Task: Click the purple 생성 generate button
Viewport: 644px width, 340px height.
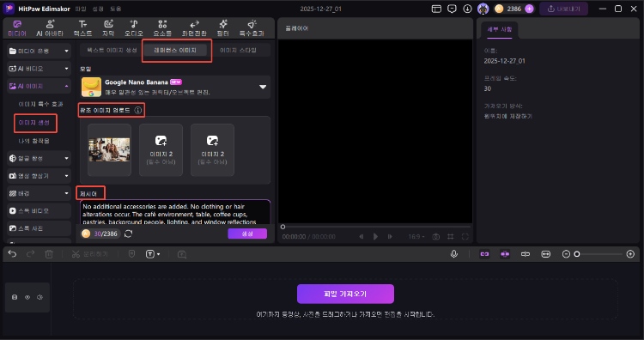Action: click(x=247, y=234)
